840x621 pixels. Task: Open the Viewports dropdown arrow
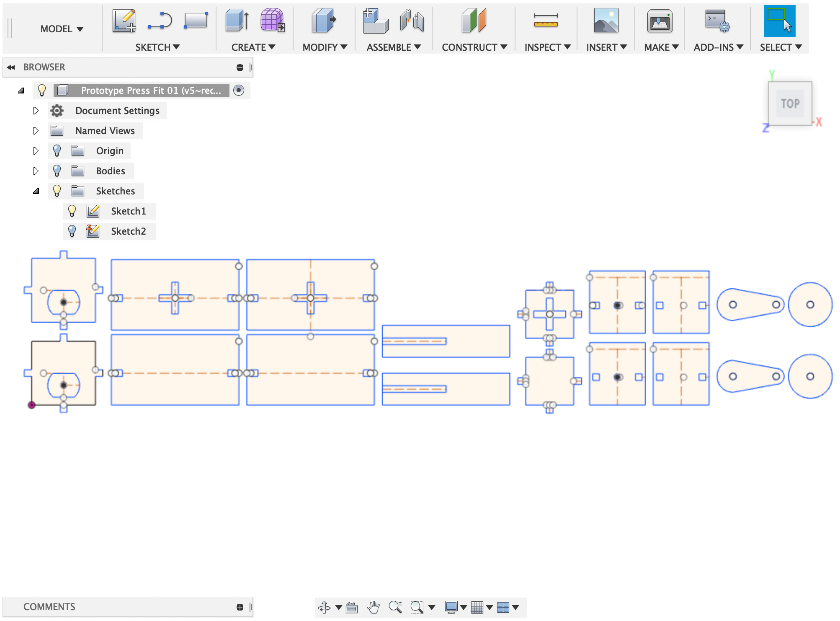(515, 607)
